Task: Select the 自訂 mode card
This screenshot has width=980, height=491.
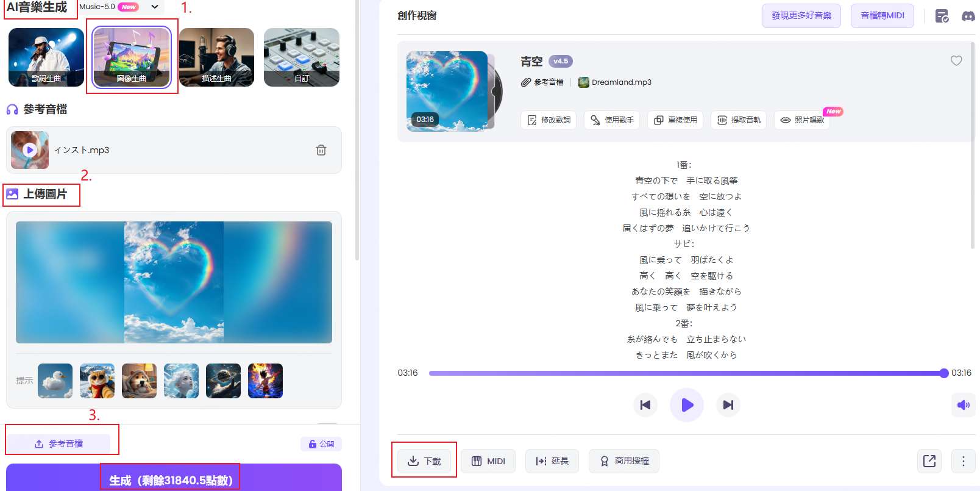Action: click(x=302, y=57)
